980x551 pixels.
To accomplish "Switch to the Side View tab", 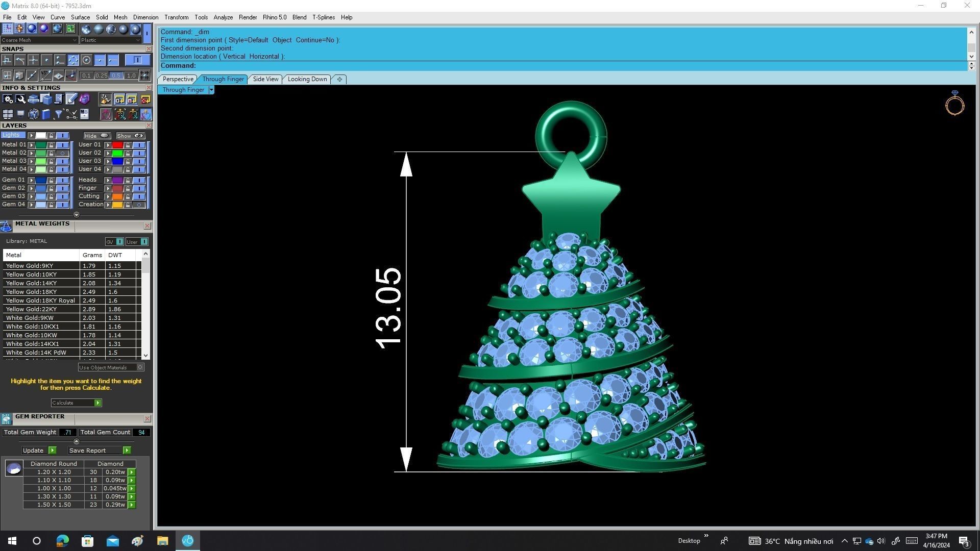I will point(265,79).
